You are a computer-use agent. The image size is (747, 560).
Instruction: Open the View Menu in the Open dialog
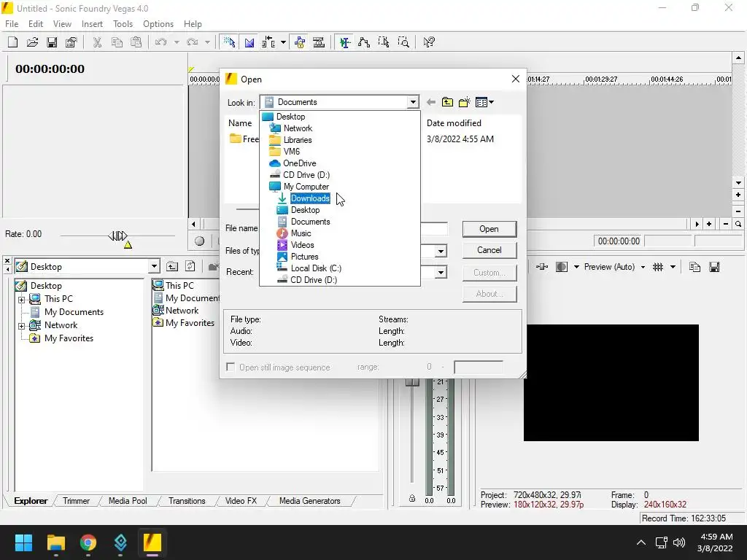tap(484, 102)
